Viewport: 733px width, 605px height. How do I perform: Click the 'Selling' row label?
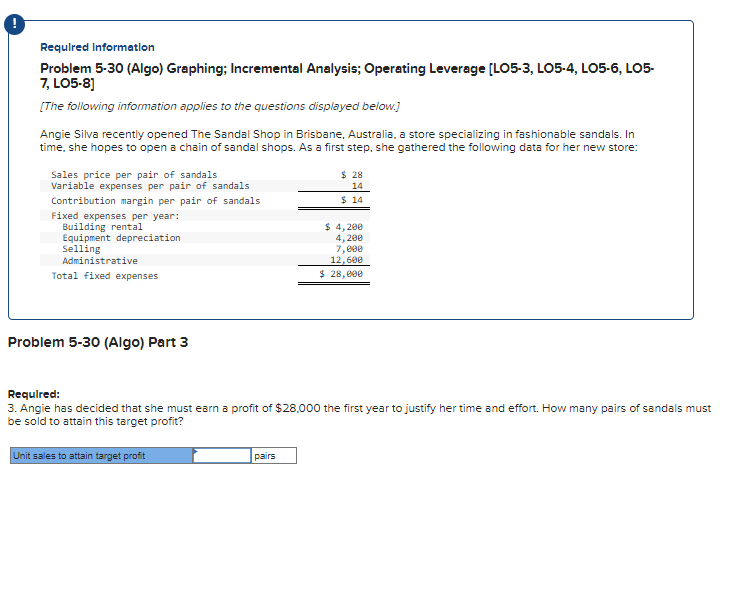click(x=81, y=249)
